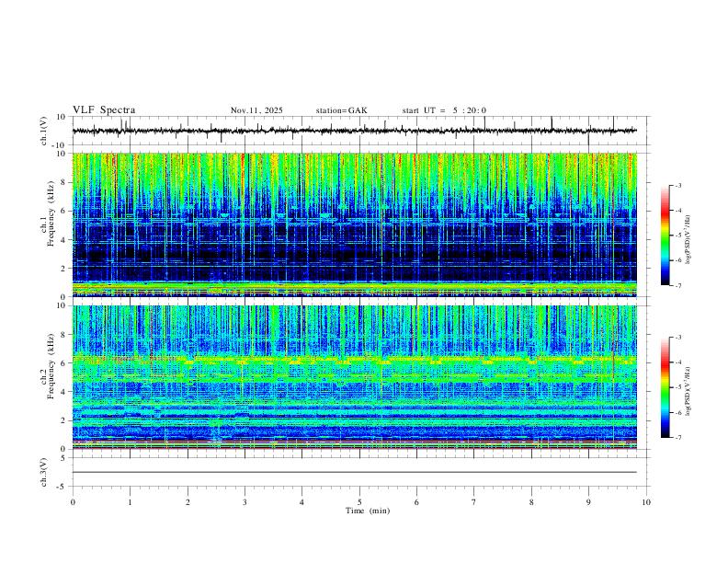The height and width of the screenshot is (563, 728).
Task: Click the time axis tick label "1"
Action: coord(130,502)
